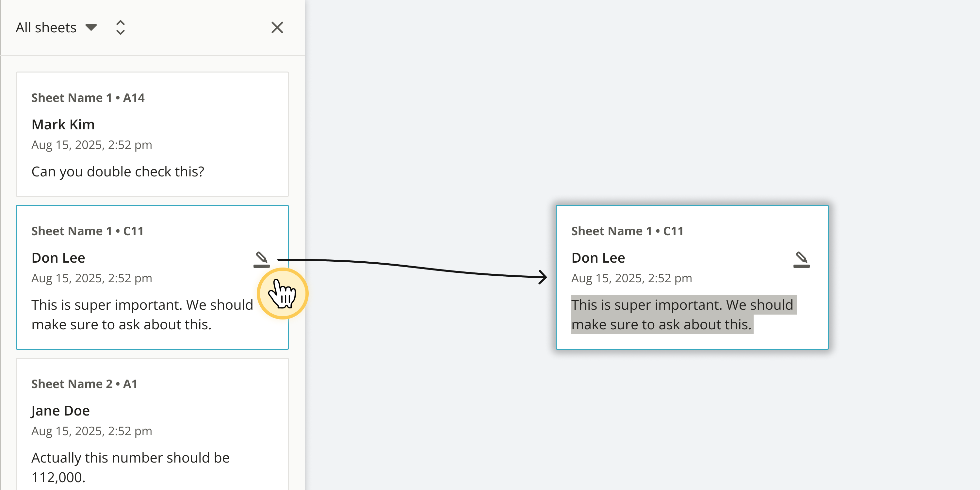Click 'Sheet Name 1 • A14' label
The height and width of the screenshot is (490, 980).
coord(88,98)
